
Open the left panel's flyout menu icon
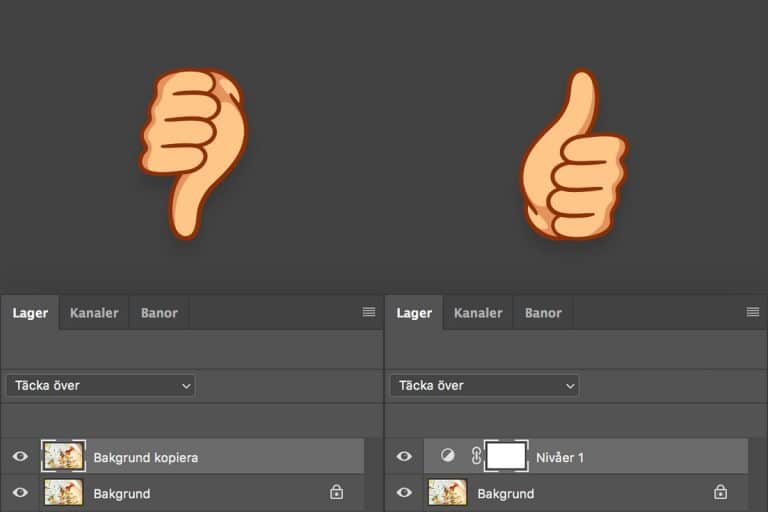369,312
